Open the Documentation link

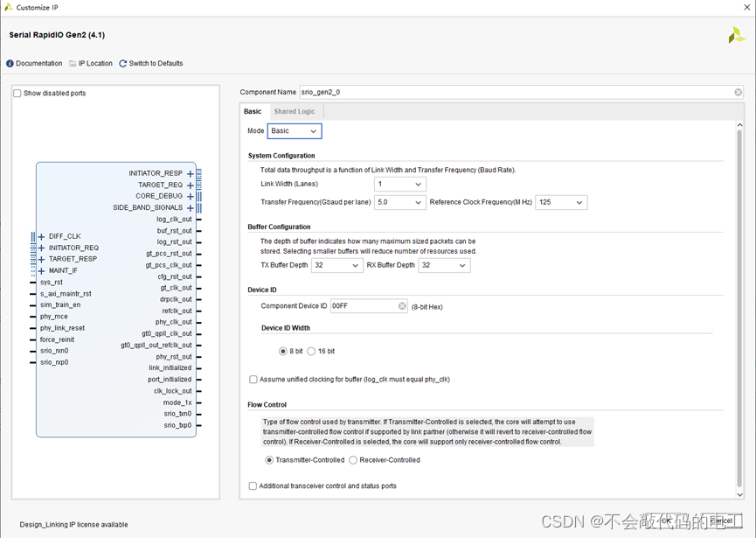tap(39, 64)
